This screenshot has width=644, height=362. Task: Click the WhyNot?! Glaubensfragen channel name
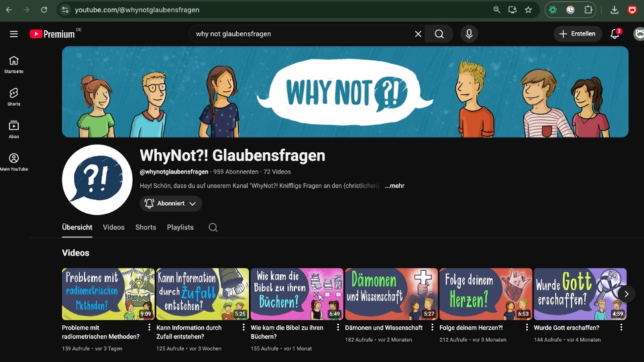tap(233, 156)
